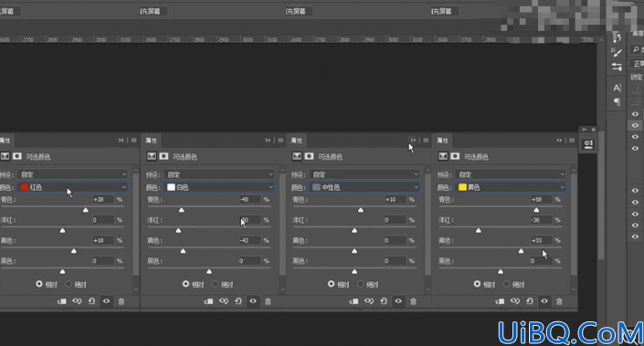Click view previous state icon in Red panel
The height and width of the screenshot is (346, 644).
click(x=77, y=301)
